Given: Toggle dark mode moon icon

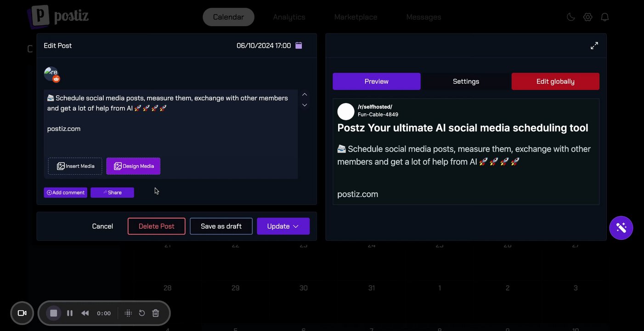Looking at the screenshot, I should click(x=571, y=17).
